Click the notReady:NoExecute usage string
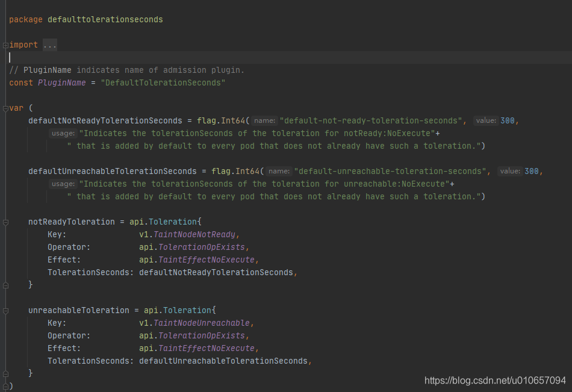The width and height of the screenshot is (572, 392). point(257,133)
